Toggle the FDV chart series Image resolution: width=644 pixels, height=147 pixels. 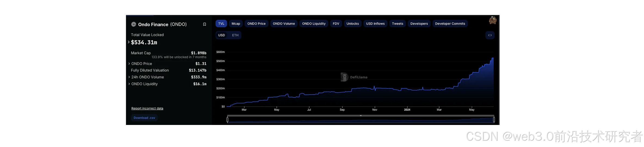tap(336, 24)
